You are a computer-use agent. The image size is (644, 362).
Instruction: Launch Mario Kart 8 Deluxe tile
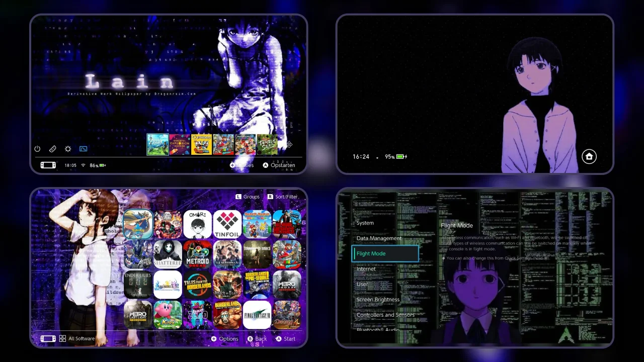(246, 144)
